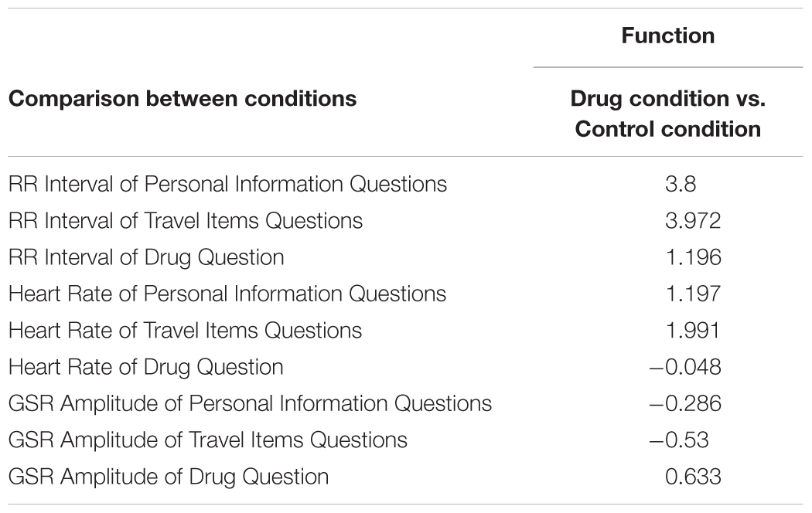Click the value −0.048
Screen dimensions: 812x513
(684, 367)
